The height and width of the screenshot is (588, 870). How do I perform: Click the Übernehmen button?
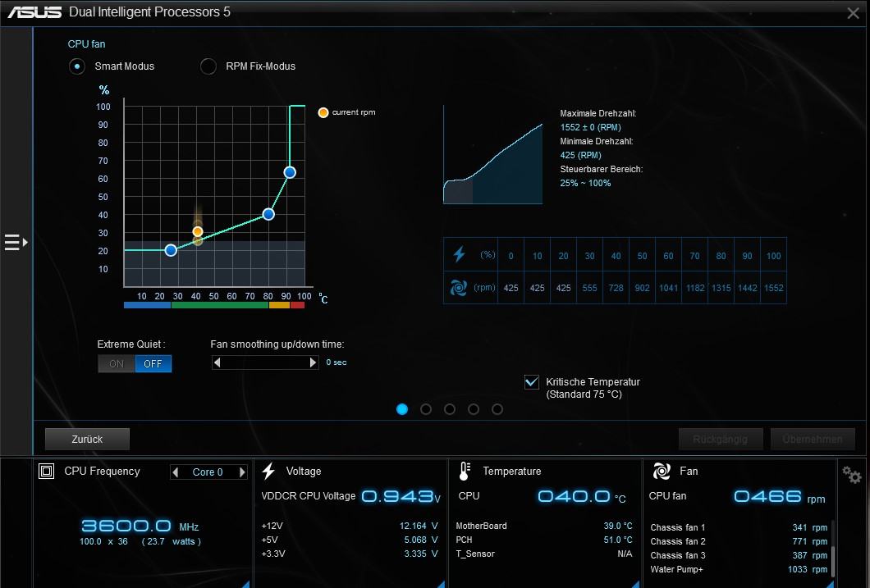click(813, 439)
